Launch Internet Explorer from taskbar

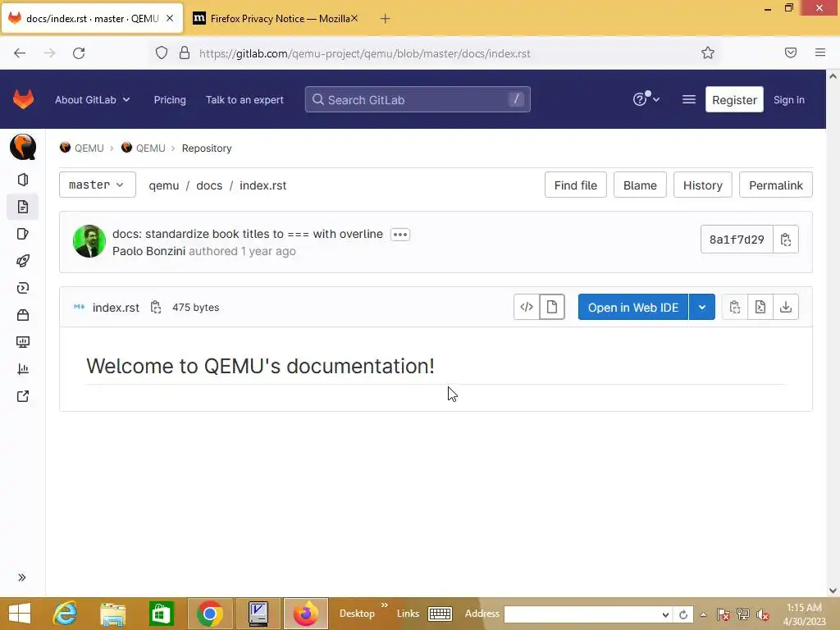[x=66, y=614]
